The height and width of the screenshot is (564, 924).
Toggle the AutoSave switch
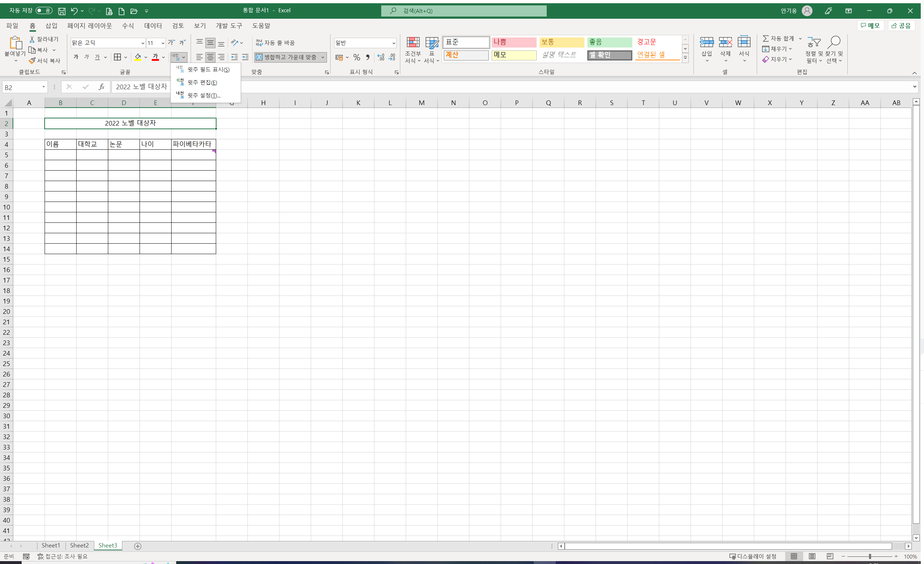click(44, 10)
